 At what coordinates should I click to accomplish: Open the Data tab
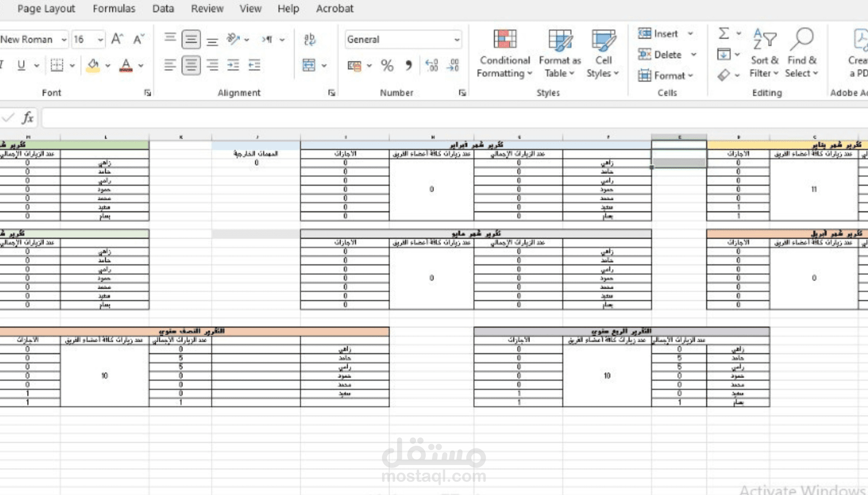[163, 9]
